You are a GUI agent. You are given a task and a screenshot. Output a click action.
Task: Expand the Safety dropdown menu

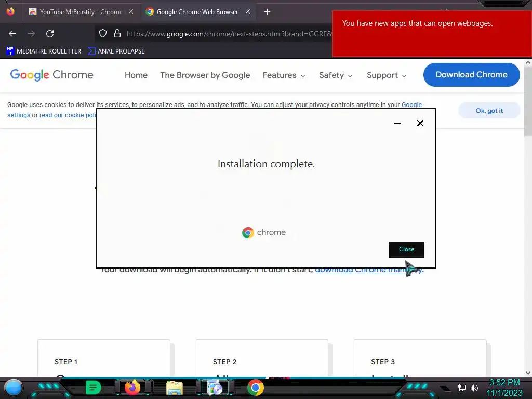click(x=336, y=75)
